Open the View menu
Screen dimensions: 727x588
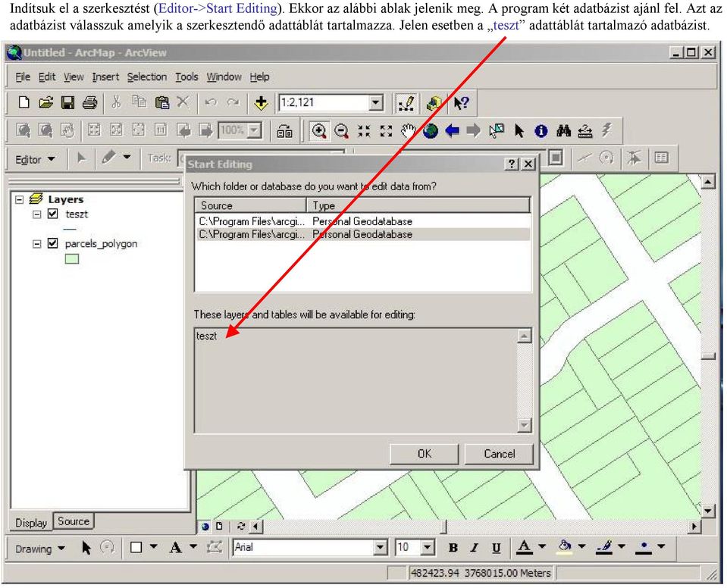[74, 77]
